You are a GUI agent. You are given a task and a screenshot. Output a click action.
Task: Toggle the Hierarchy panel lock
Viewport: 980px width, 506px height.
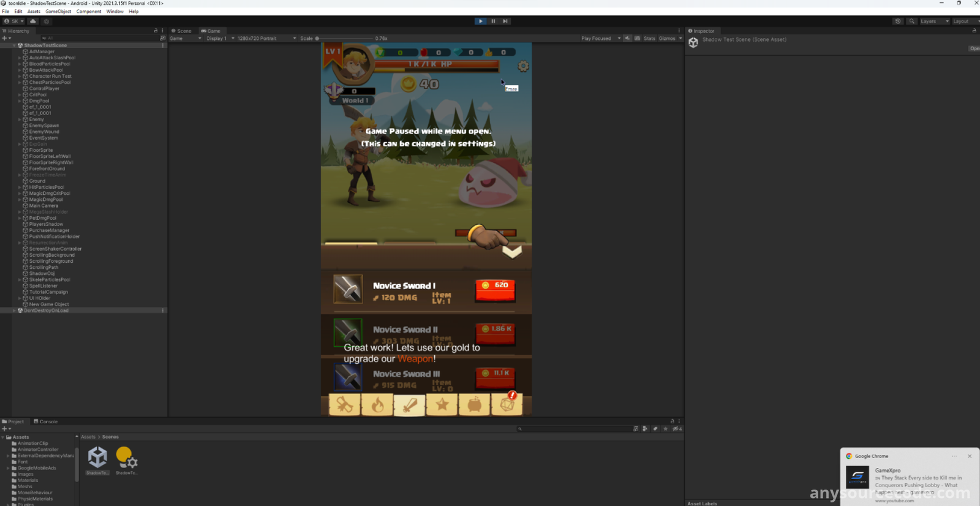(156, 31)
